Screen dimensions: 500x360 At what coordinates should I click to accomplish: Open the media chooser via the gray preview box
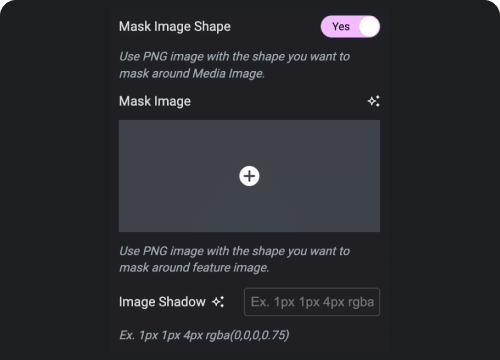pyautogui.click(x=249, y=176)
